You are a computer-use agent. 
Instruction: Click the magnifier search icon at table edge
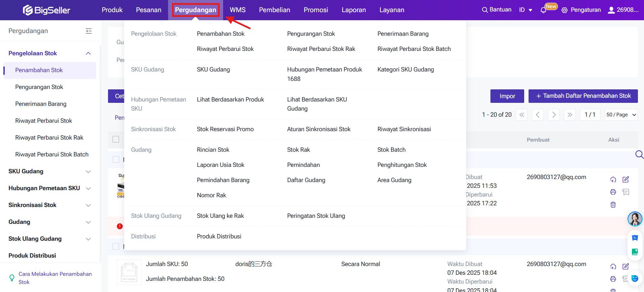639,154
